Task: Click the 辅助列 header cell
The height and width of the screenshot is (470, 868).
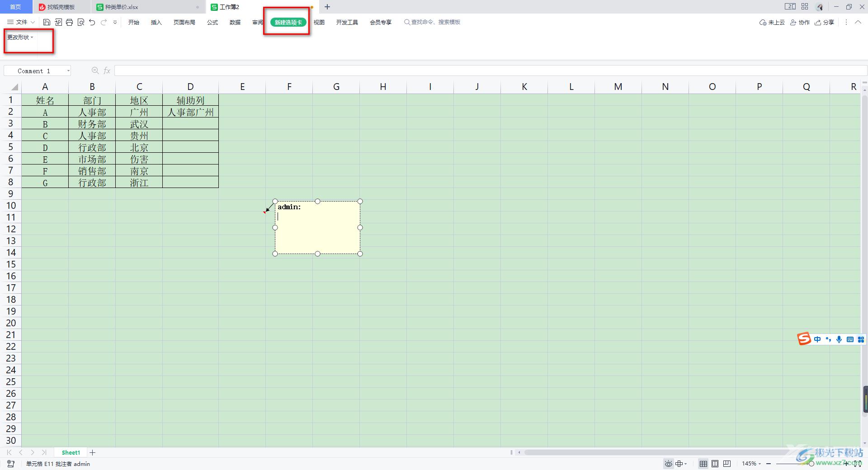Action: click(x=190, y=100)
